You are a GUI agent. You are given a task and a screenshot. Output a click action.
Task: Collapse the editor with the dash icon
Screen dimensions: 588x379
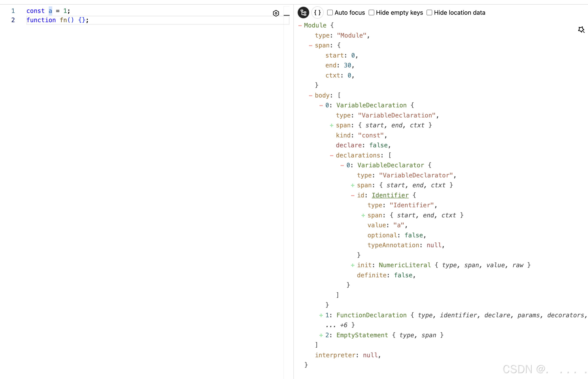pyautogui.click(x=287, y=15)
